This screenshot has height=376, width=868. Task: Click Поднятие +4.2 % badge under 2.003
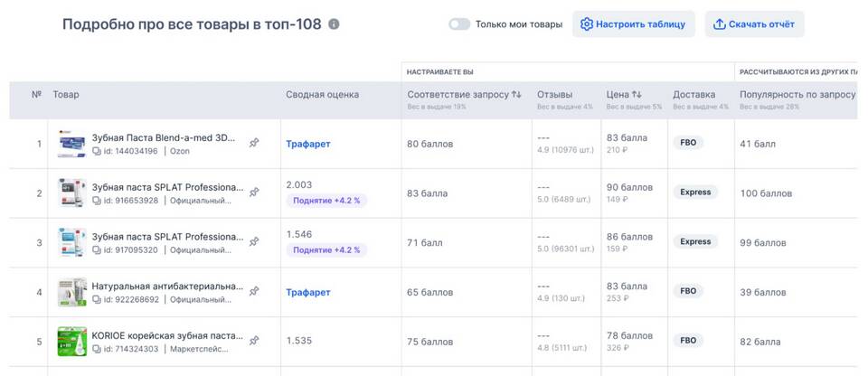click(x=326, y=201)
